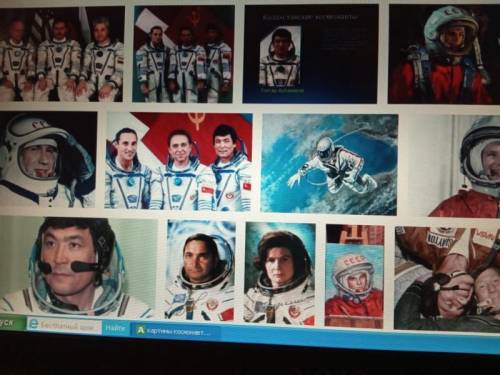Open thumbnail of three cosmonauts before Soviet flag
The image size is (500, 375).
click(183, 54)
